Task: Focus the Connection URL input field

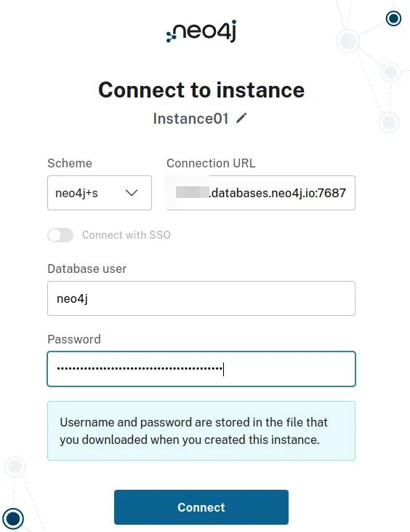Action: pyautogui.click(x=261, y=193)
